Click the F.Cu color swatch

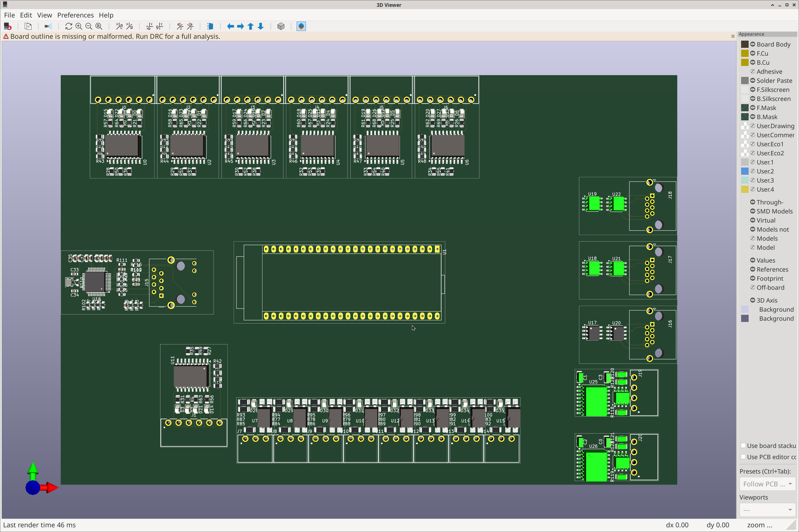745,54
